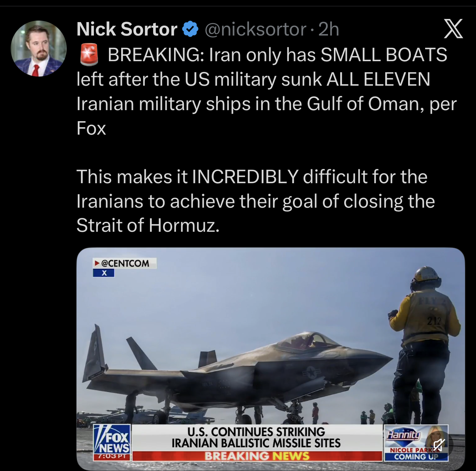This screenshot has width=476, height=471.
Task: Open the @nicksortor handle link
Action: click(255, 29)
